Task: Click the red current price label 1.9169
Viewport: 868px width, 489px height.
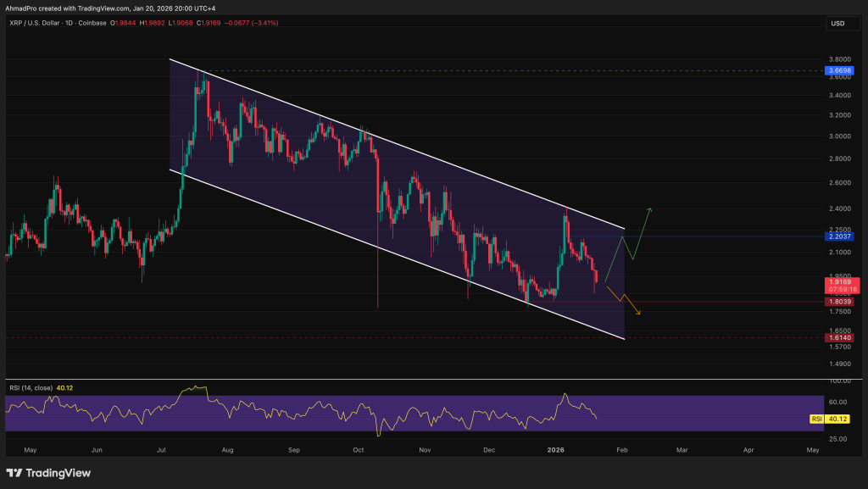Action: [844, 281]
